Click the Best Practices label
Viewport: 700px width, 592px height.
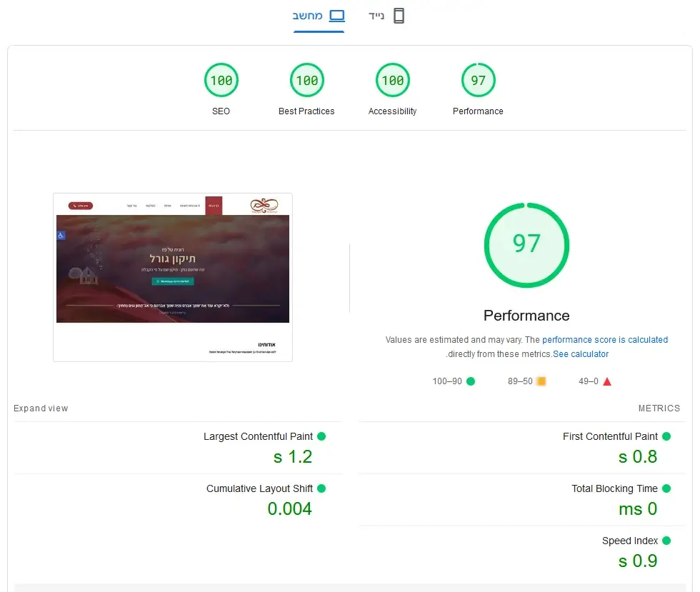point(306,111)
